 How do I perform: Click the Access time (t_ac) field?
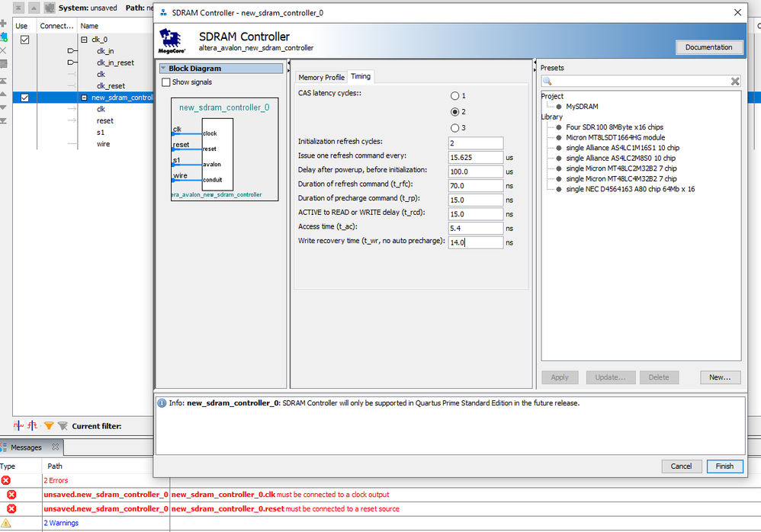[476, 228]
